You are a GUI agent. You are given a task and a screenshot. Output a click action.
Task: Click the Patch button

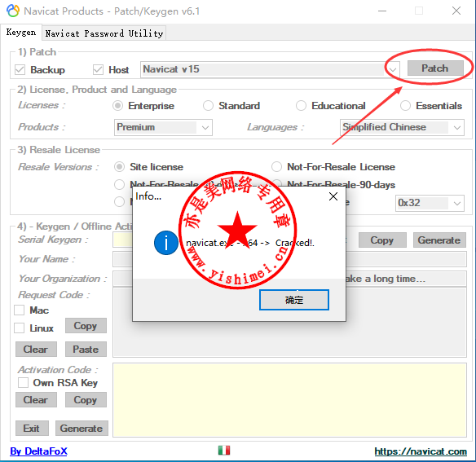(x=435, y=68)
